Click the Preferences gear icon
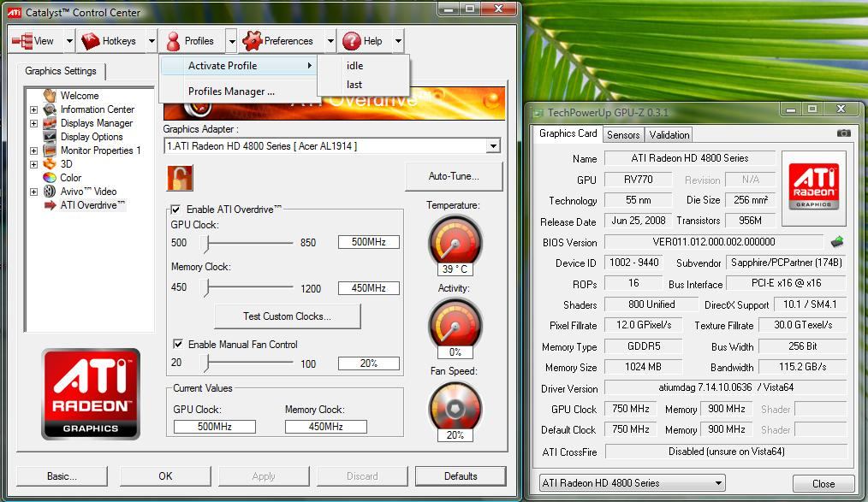The height and width of the screenshot is (502, 868). tap(252, 41)
